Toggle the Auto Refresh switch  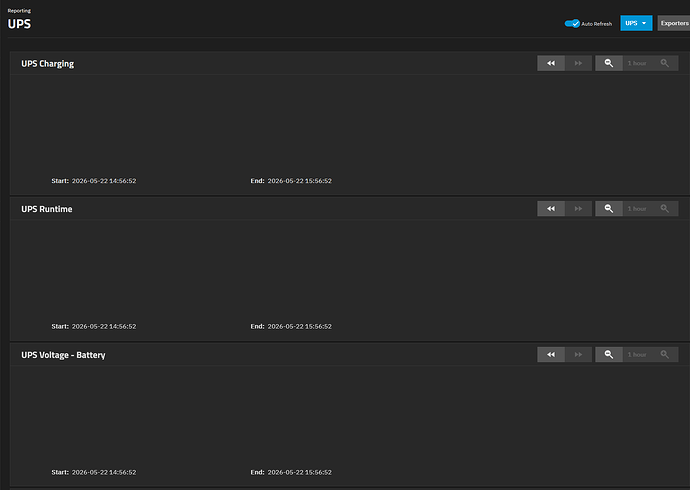click(572, 24)
